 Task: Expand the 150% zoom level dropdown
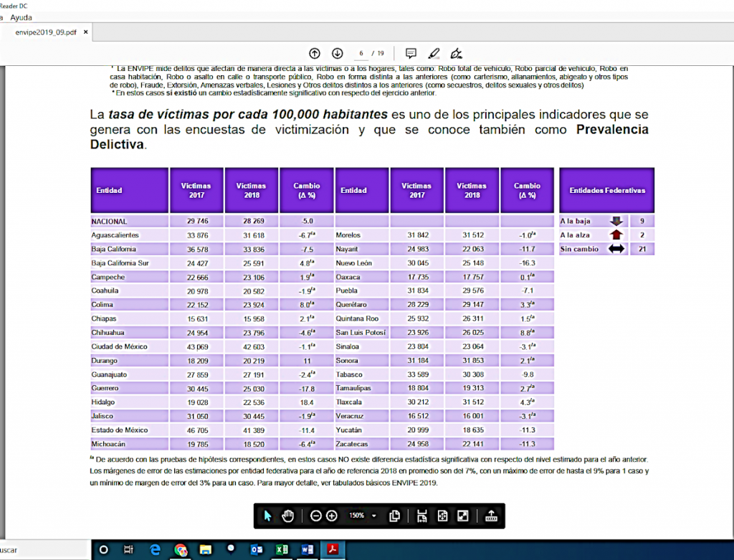click(x=374, y=516)
